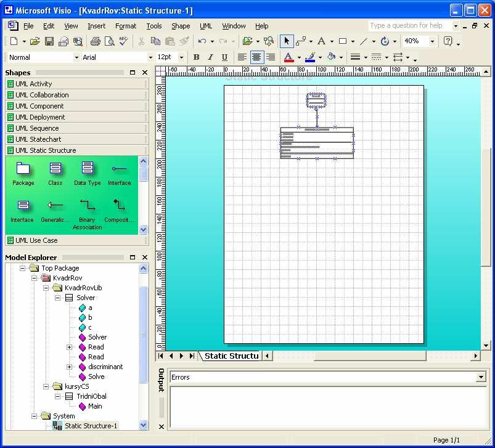Select the Text tool (A)
Viewport: 495px width, 448px height.
322,41
